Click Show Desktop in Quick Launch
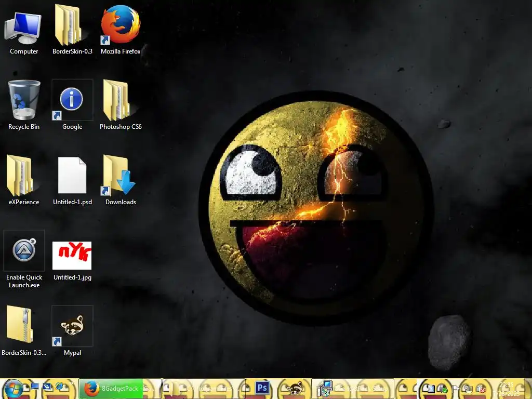 tap(35, 387)
